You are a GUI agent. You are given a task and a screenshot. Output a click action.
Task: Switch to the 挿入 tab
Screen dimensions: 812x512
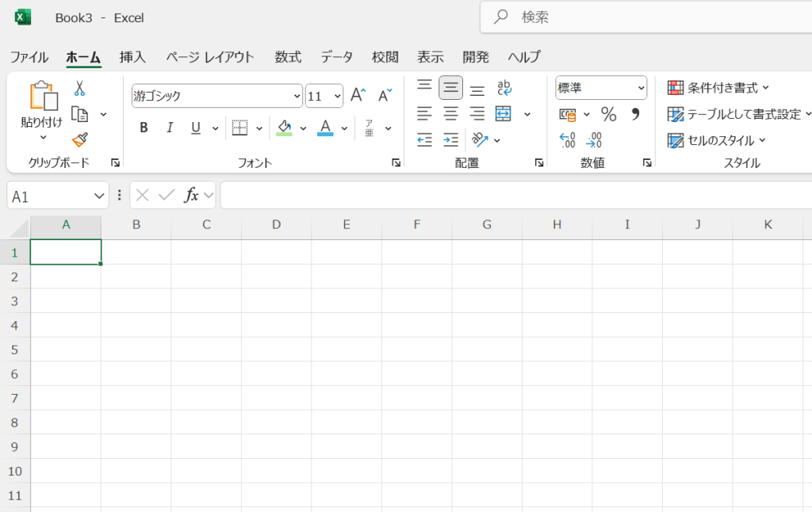[x=132, y=57]
